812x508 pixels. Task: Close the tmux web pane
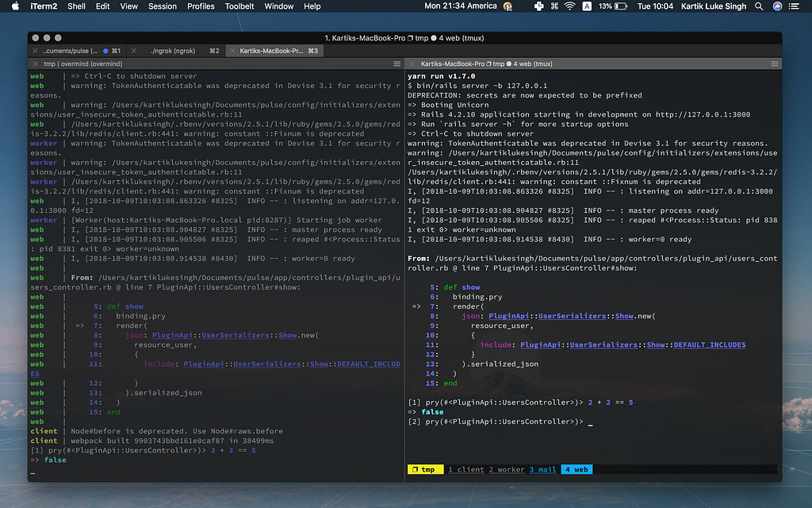coord(412,63)
